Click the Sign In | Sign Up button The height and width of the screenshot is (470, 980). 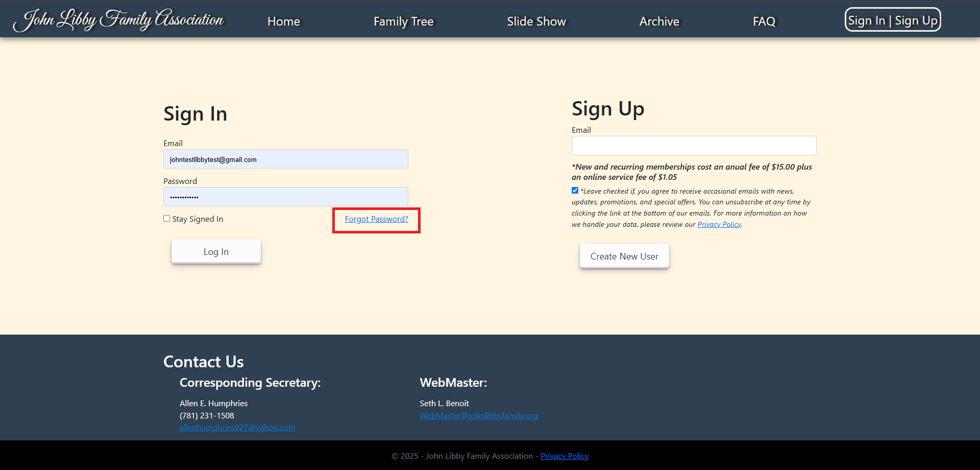click(893, 20)
